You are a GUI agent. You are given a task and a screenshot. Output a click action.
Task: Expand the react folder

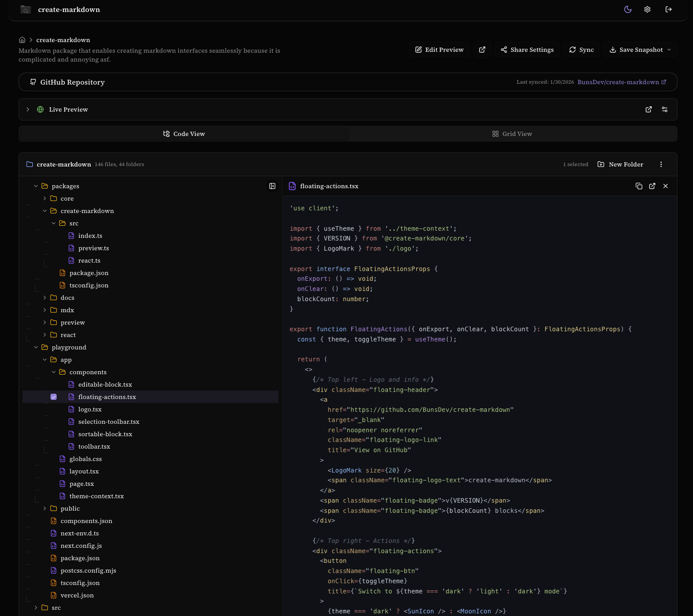(x=45, y=335)
